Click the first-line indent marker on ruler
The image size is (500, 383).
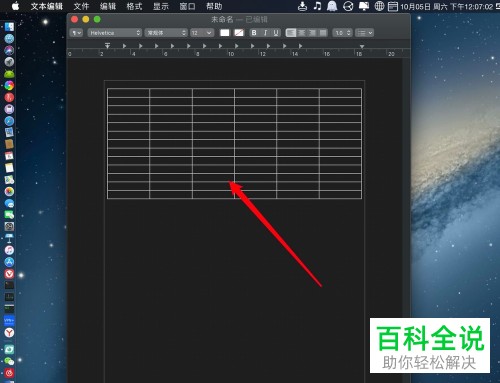(x=107, y=45)
